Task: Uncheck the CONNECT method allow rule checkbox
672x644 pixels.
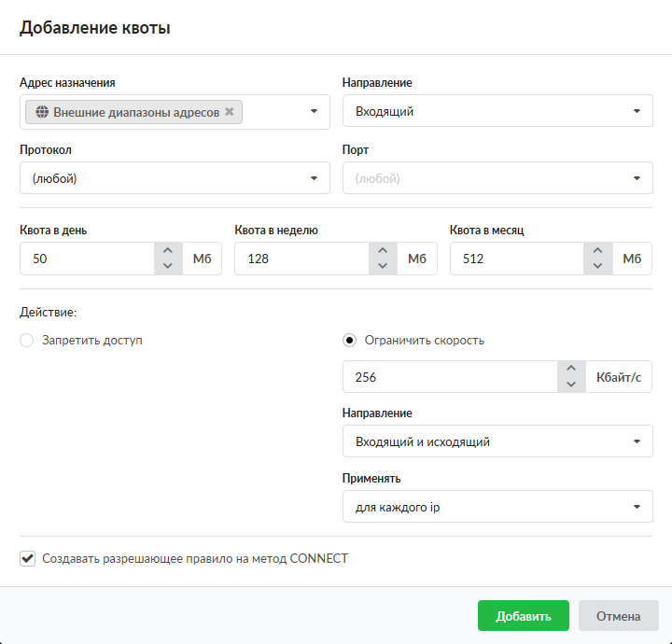Action: tap(27, 559)
